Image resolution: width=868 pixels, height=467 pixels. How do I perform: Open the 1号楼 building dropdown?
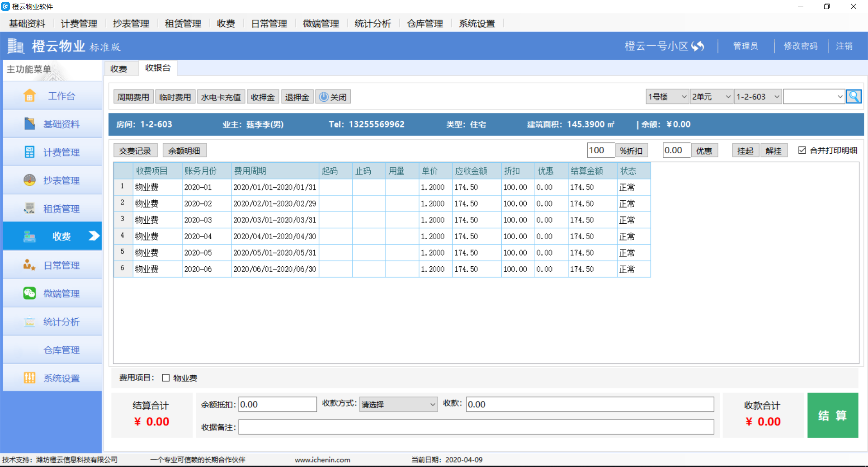tap(667, 97)
